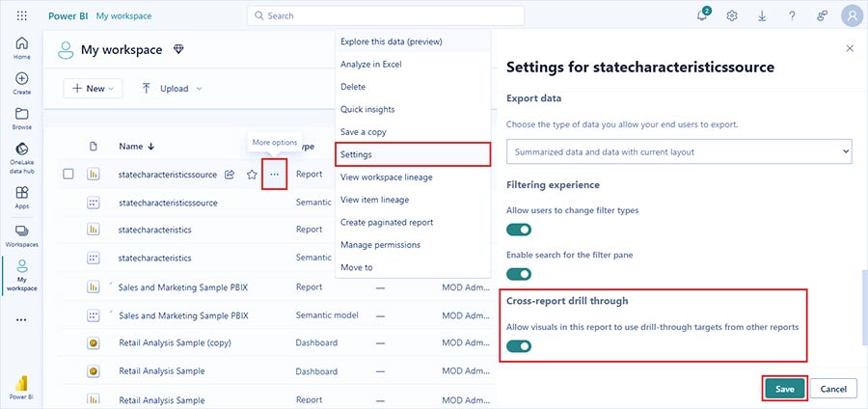
Task: Open the statecharacteristicssource report name
Action: click(x=168, y=175)
